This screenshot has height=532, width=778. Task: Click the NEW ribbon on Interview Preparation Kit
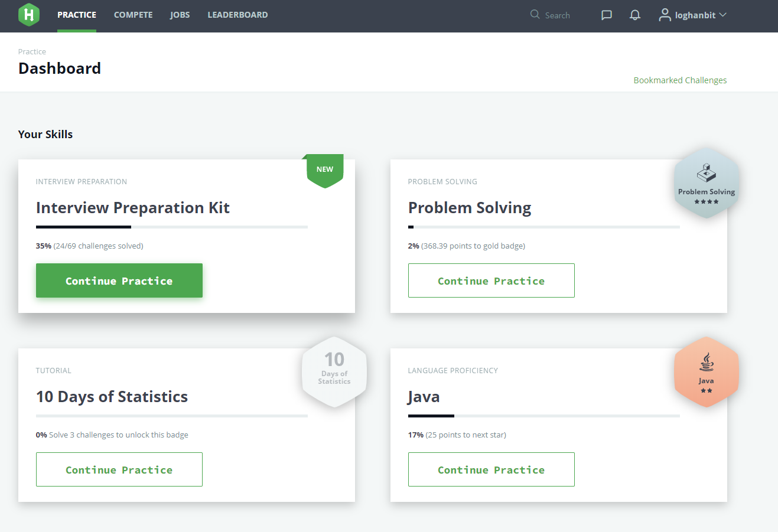pos(324,171)
